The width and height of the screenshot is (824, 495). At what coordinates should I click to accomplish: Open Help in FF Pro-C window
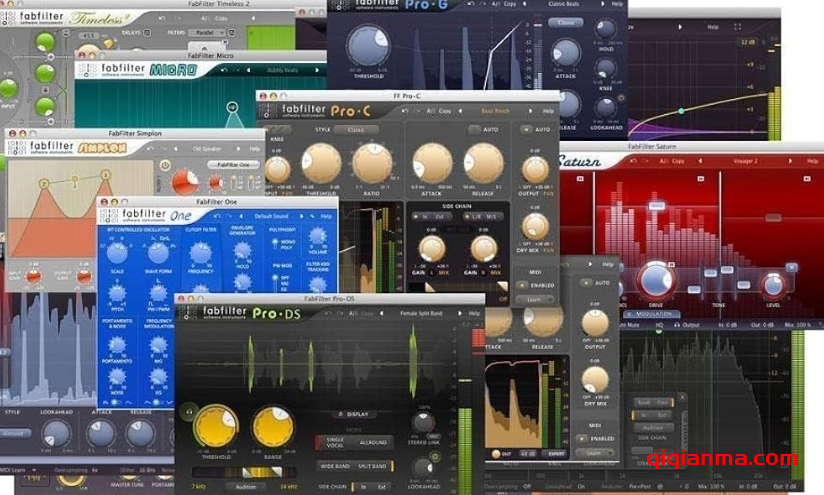click(548, 111)
